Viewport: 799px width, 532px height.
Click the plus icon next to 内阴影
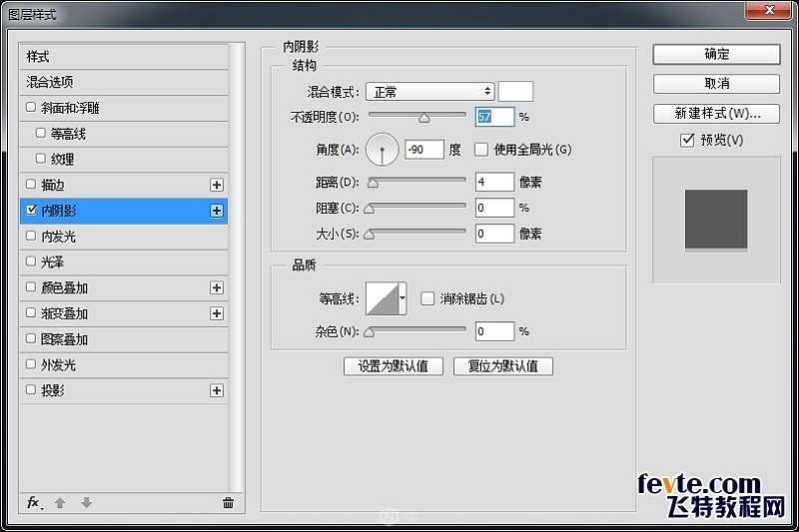click(x=217, y=211)
